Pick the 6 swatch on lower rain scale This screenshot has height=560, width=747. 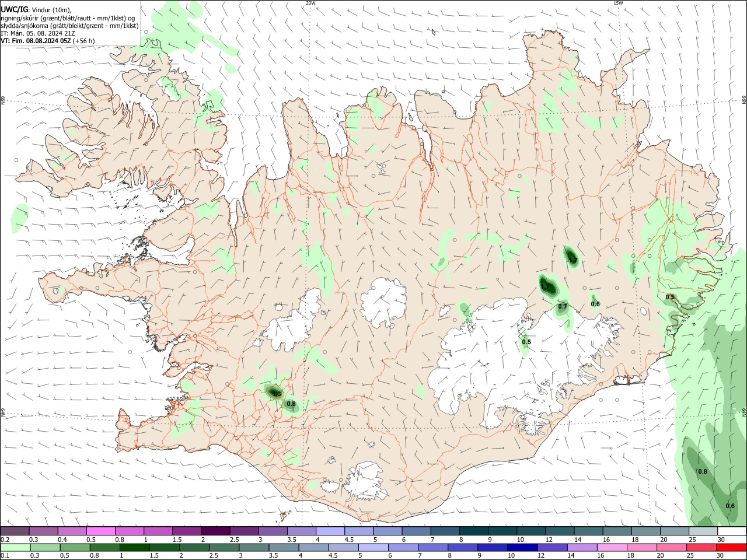(x=403, y=547)
